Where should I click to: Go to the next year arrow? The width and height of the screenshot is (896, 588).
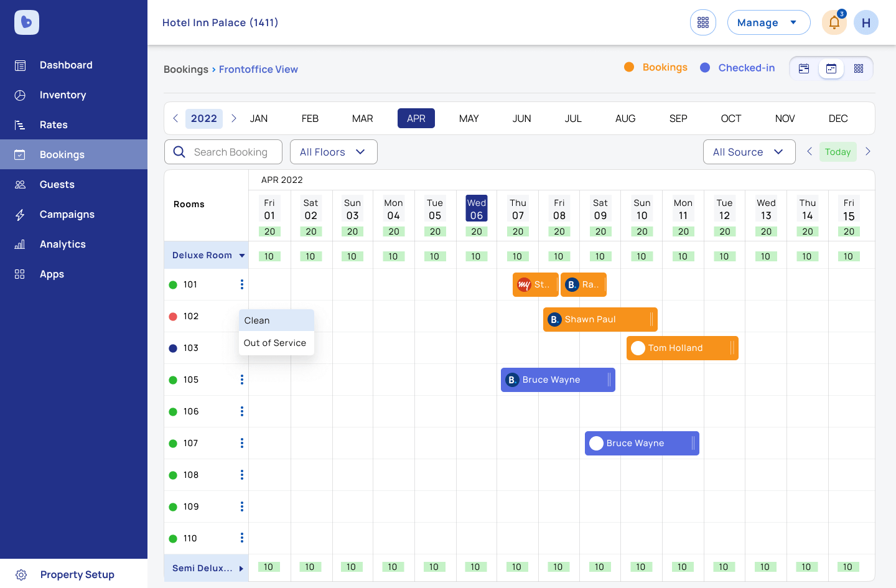click(x=234, y=118)
